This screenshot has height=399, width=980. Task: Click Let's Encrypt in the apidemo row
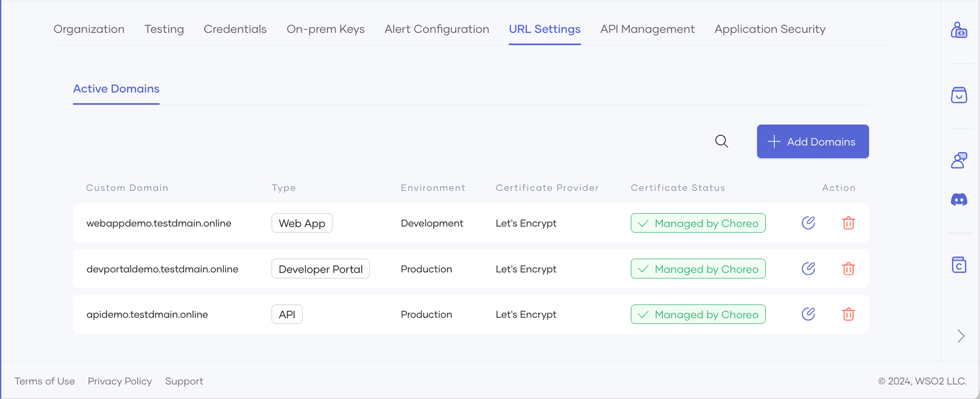526,314
